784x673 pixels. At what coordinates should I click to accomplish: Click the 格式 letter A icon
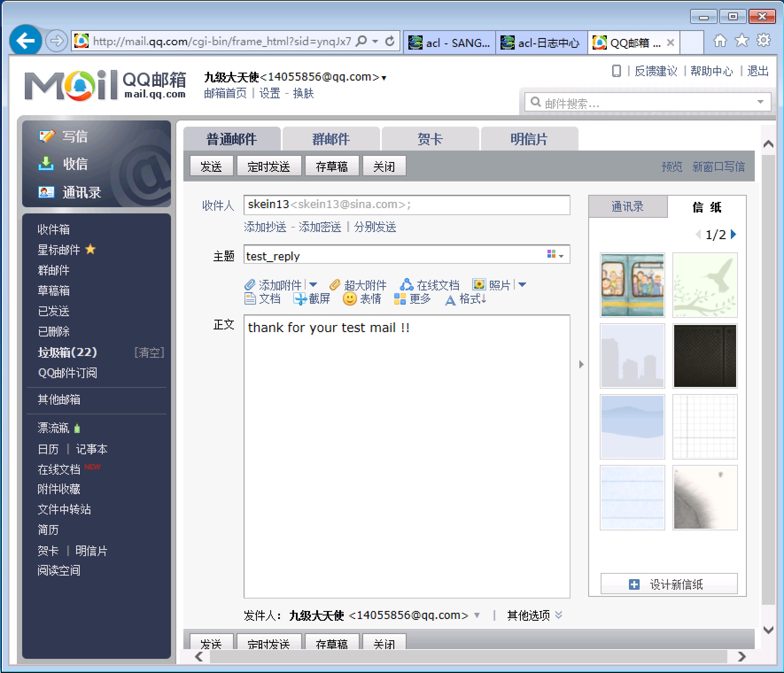pyautogui.click(x=450, y=300)
